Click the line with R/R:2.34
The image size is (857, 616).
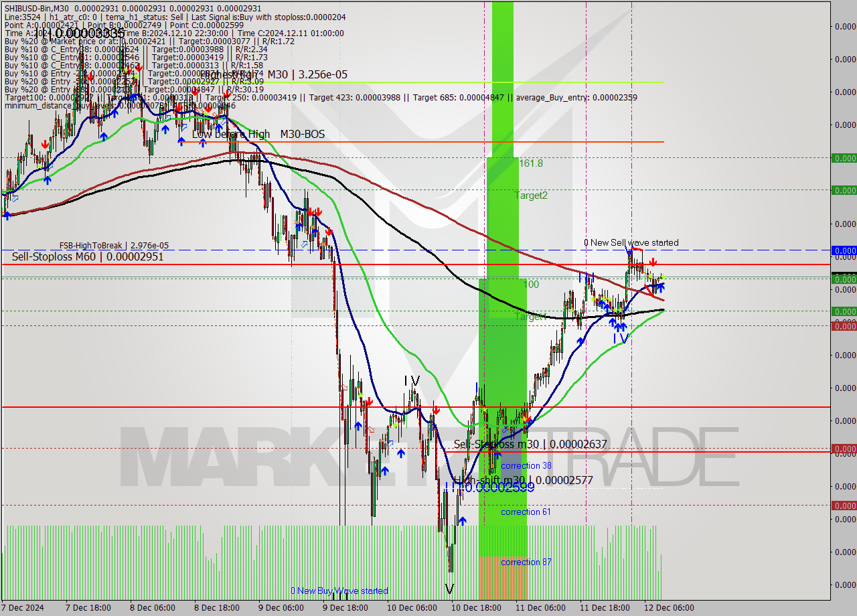click(x=136, y=49)
